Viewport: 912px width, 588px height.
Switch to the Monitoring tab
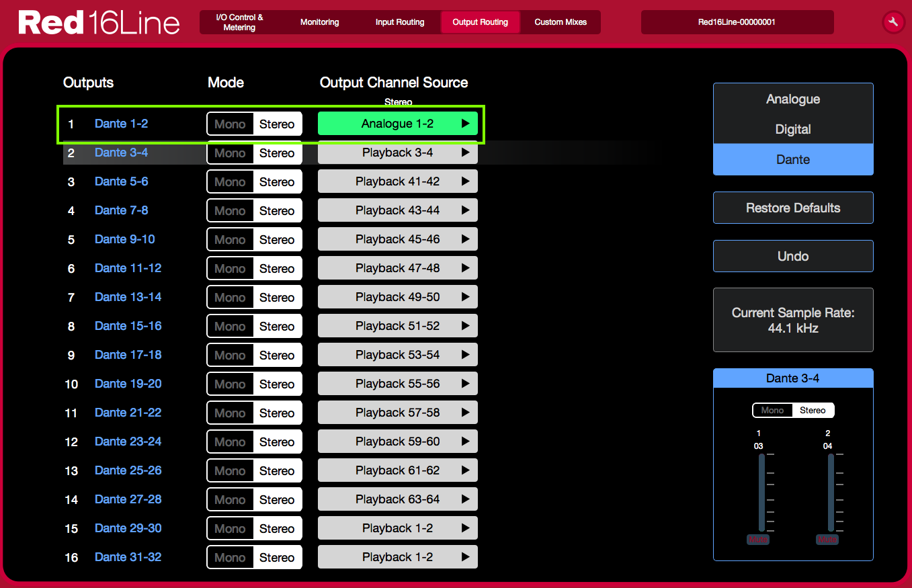point(320,22)
